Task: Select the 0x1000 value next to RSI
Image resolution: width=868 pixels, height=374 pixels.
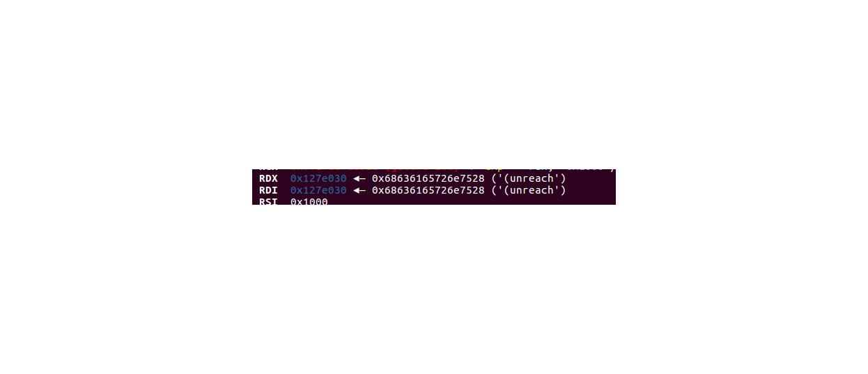Action: 309,201
